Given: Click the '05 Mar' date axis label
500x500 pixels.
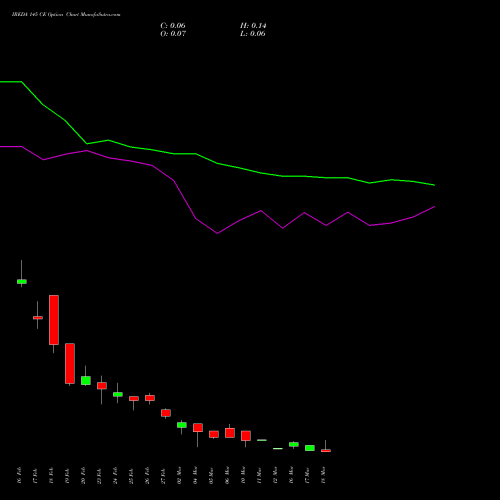Looking at the screenshot, I should (211, 475).
